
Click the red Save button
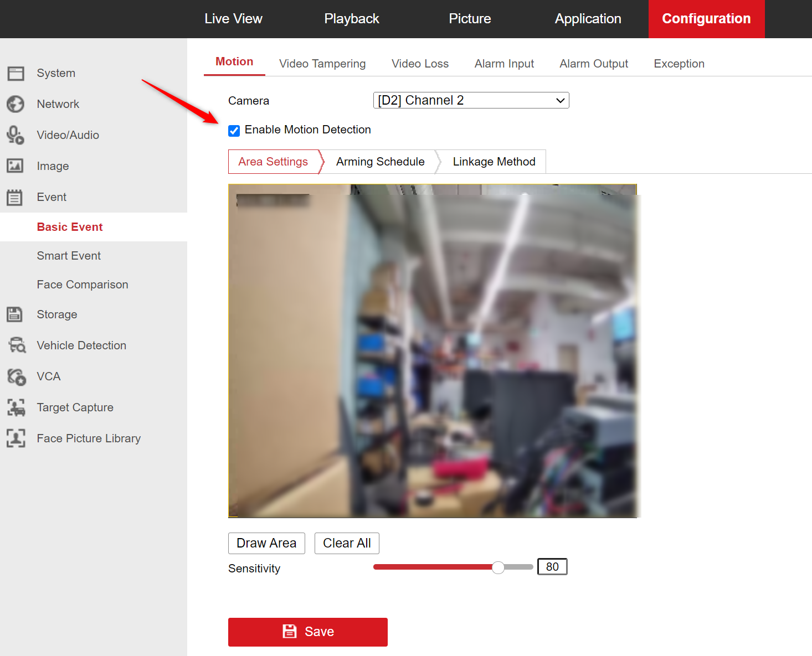click(308, 632)
